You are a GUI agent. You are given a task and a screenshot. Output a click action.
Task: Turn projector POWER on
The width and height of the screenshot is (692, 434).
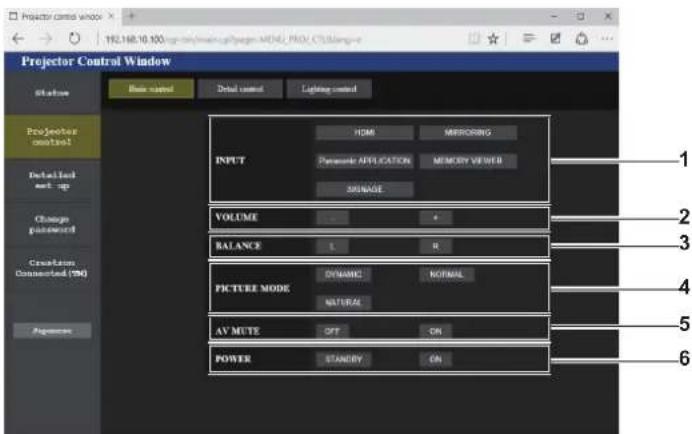tap(436, 359)
